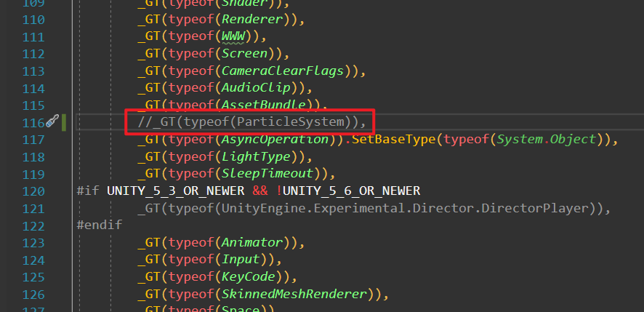Click line number 125 in the gutter
The image size is (644, 312).
click(33, 277)
